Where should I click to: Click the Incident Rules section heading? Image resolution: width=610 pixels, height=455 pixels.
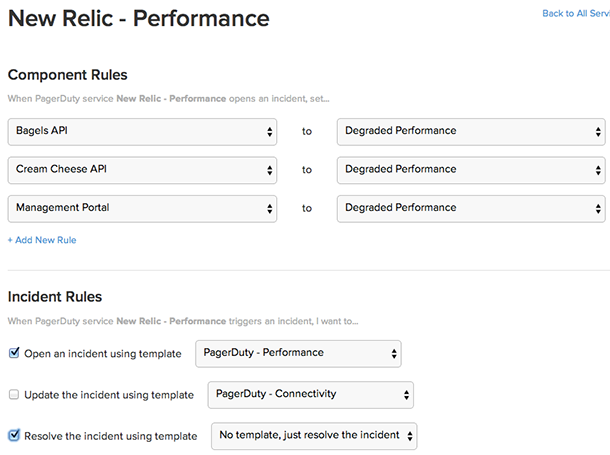pos(55,297)
